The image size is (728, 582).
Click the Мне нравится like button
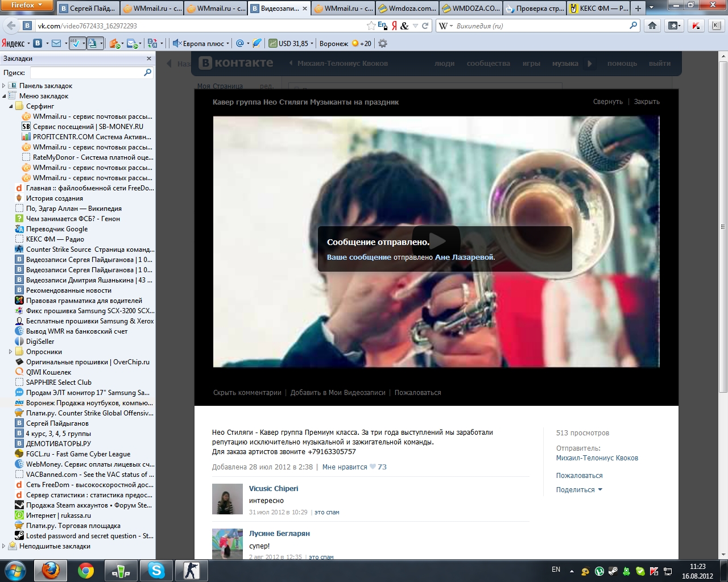click(x=354, y=467)
